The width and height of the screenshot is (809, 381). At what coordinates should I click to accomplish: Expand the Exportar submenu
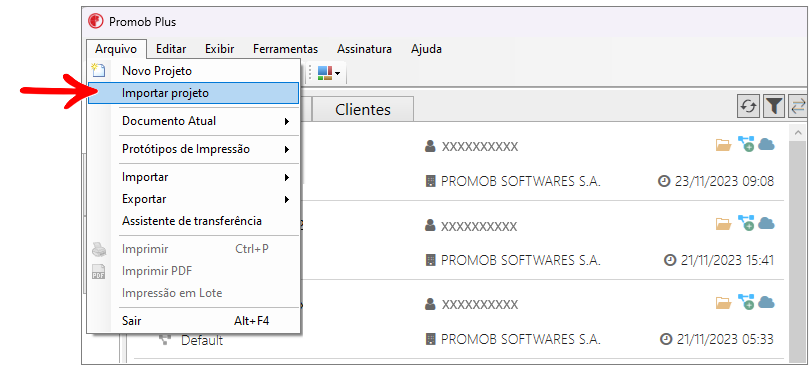pyautogui.click(x=193, y=199)
